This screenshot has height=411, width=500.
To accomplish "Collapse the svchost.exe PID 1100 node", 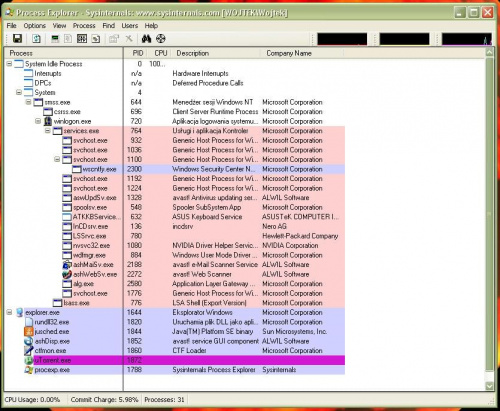I will point(57,159).
